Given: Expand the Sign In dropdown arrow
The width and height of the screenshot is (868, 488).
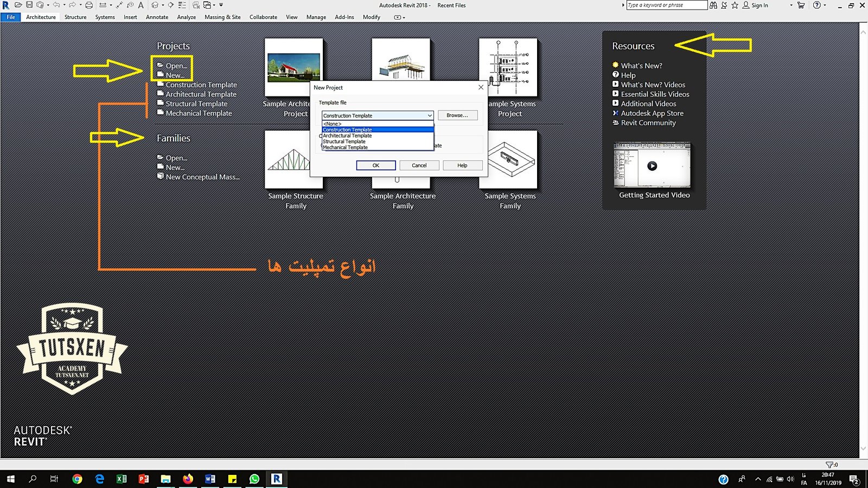Looking at the screenshot, I should click(x=791, y=5).
